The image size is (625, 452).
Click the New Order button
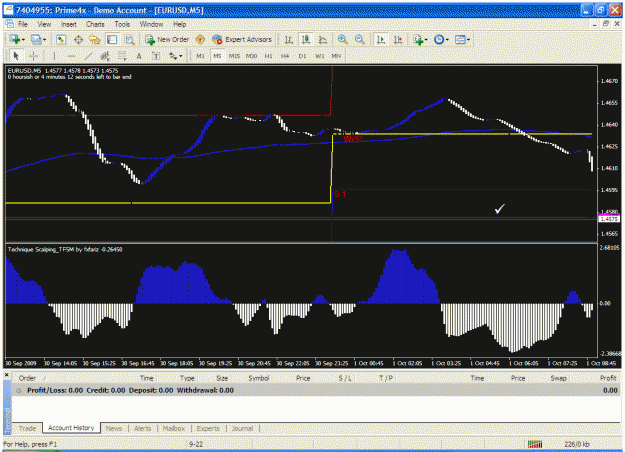(x=167, y=39)
